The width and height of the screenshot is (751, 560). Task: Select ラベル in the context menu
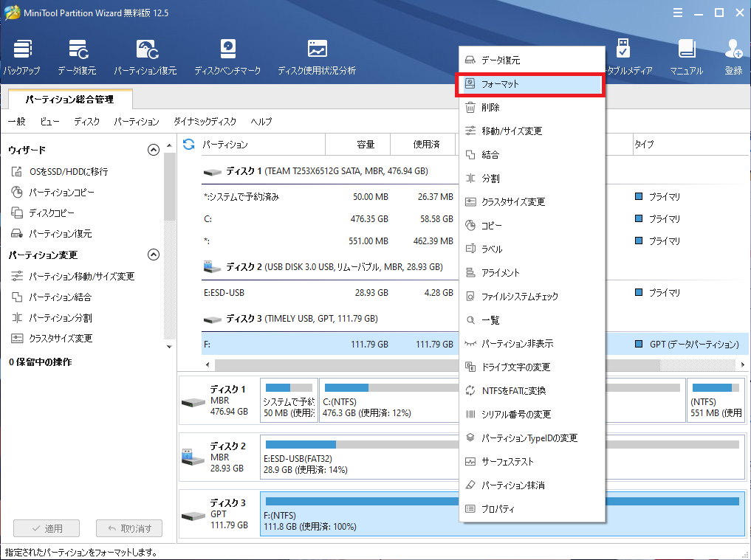[532, 249]
